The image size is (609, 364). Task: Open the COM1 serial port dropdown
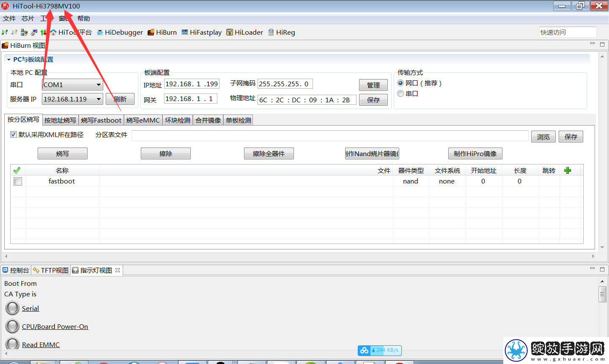point(72,85)
